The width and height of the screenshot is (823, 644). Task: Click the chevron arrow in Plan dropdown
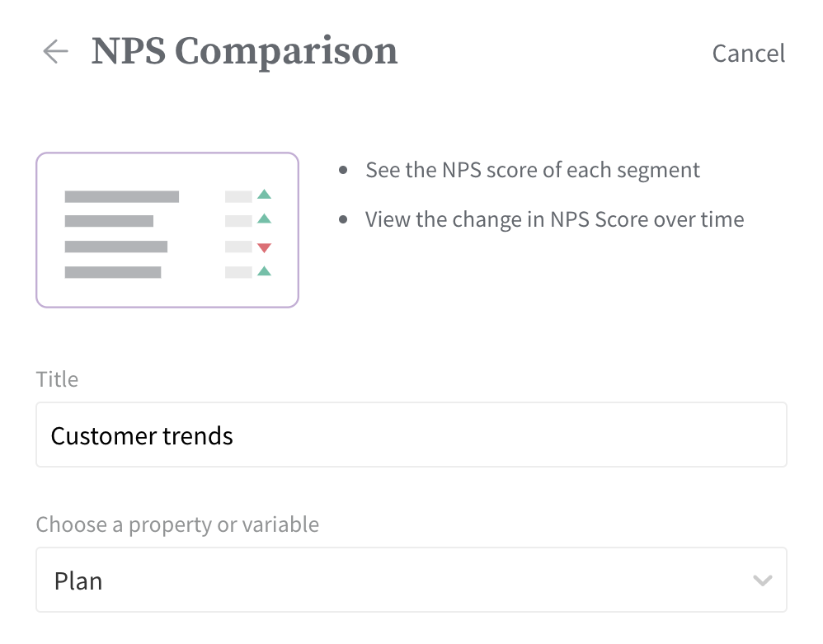tap(762, 581)
